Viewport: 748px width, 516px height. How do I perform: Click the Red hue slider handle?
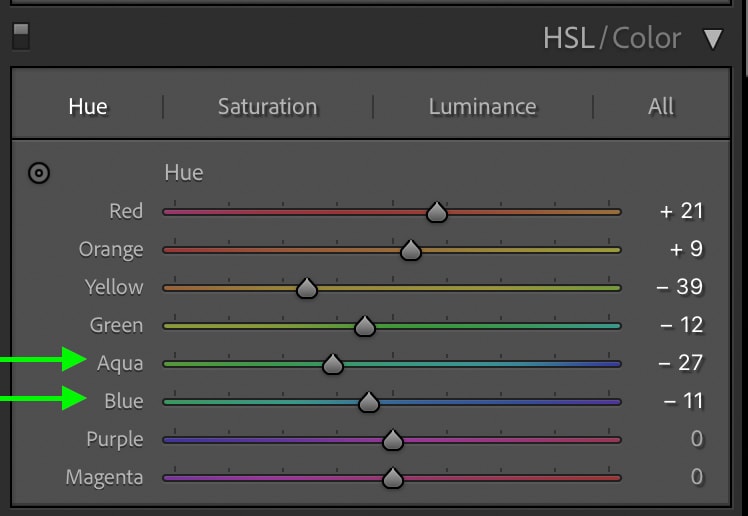pyautogui.click(x=436, y=212)
